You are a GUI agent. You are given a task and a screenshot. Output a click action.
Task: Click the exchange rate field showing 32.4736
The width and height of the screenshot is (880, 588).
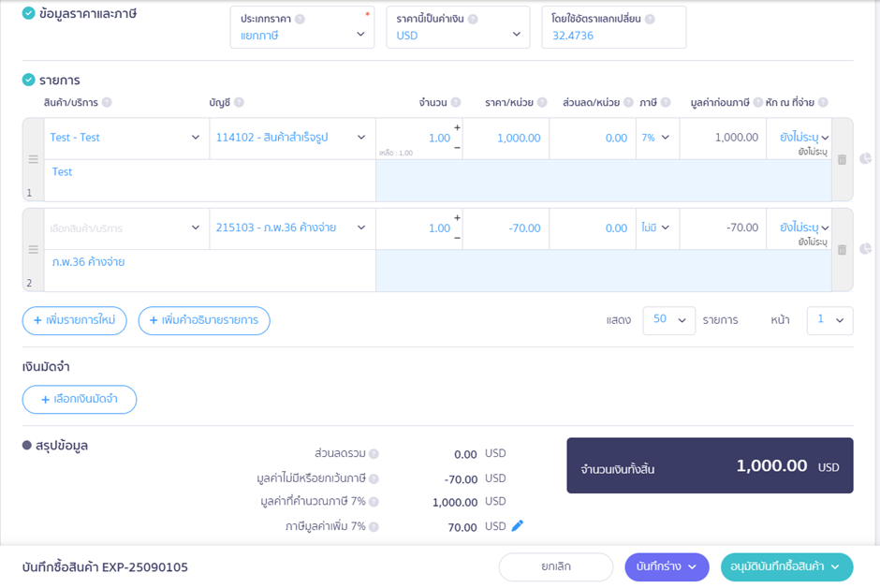(x=613, y=36)
